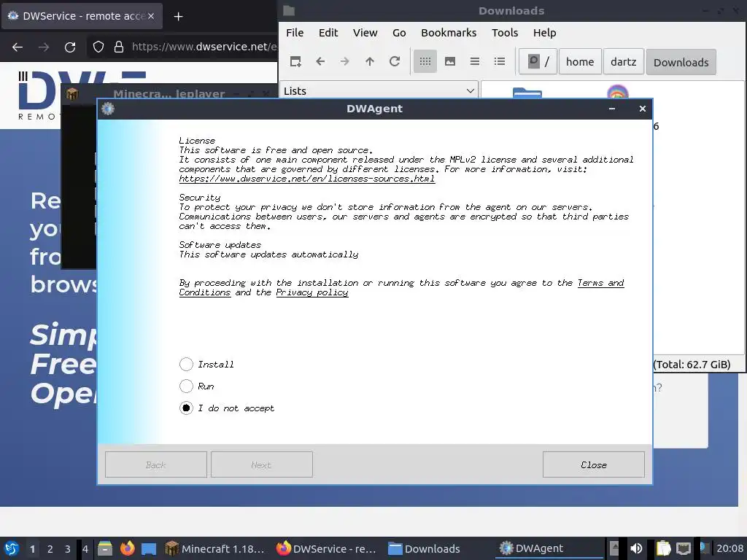Open the start menu icon in taskbar
Image resolution: width=747 pixels, height=560 pixels.
click(x=12, y=548)
